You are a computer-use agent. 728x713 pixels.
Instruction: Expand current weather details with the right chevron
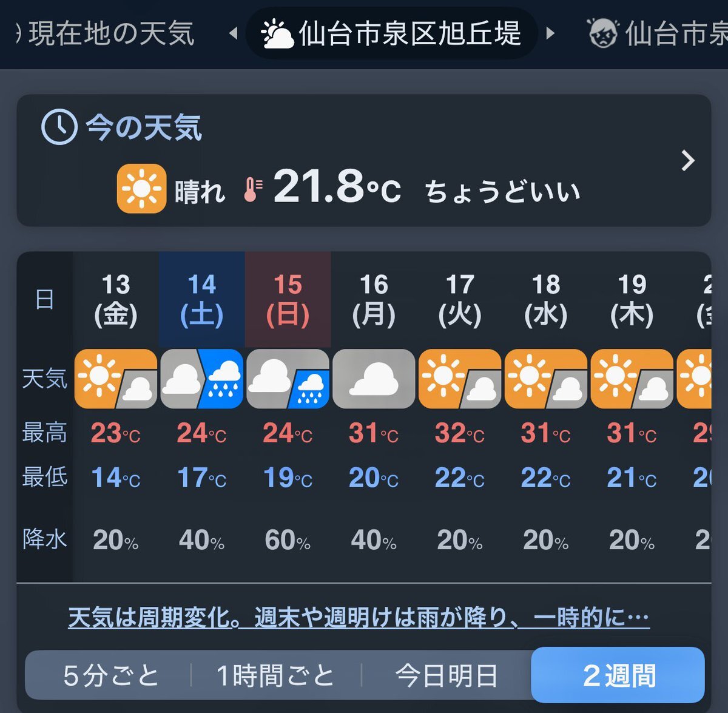point(687,161)
